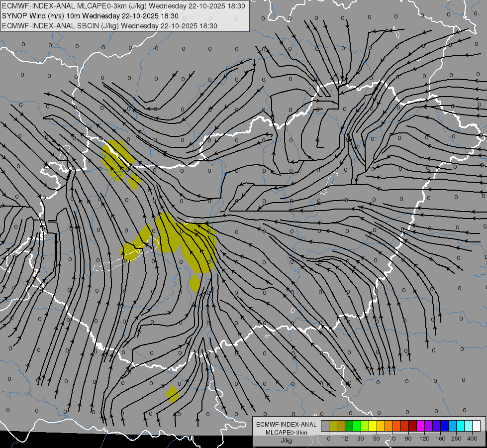This screenshot has width=487, height=448.
Task: Click the SBCIN title line
Action: point(109,26)
